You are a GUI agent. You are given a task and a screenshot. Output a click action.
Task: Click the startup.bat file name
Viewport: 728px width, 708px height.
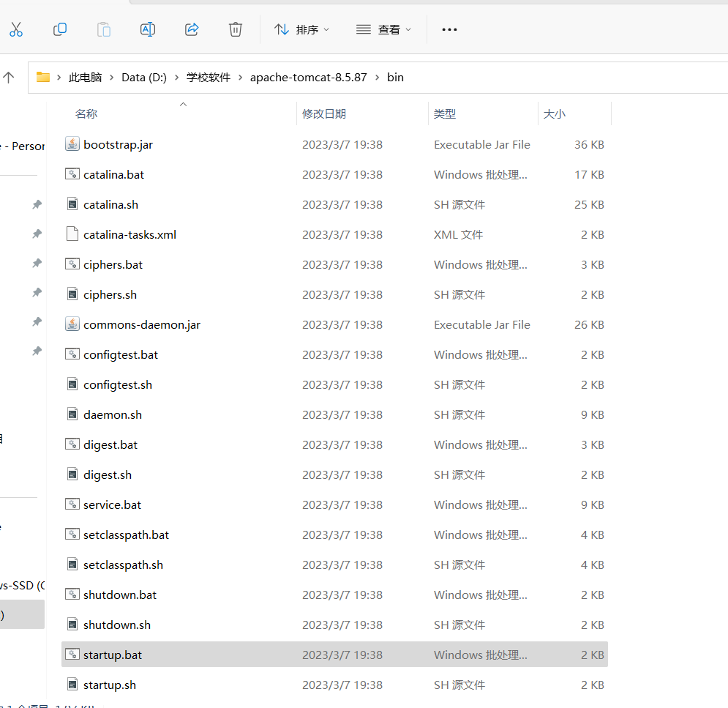tap(113, 655)
